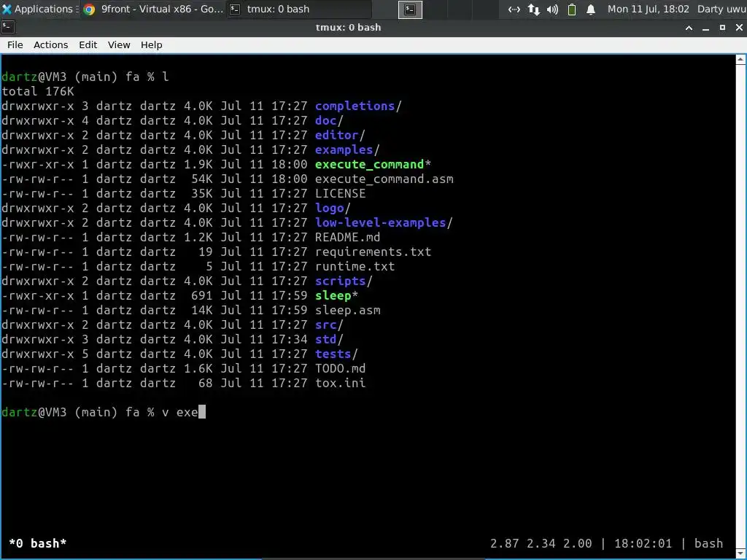Click the tmux: 0 bash window title
Viewport: 747px width, 560px height.
[348, 28]
